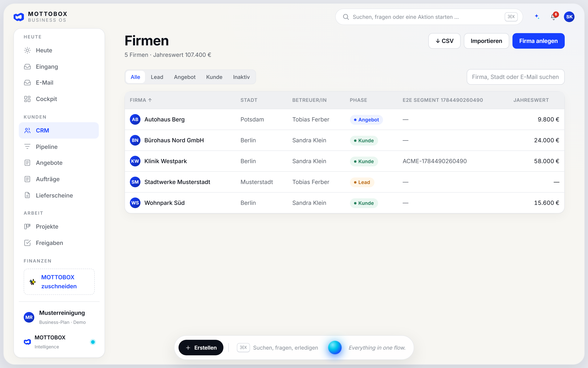588x368 pixels.
Task: Click Firma anlegen button
Action: pyautogui.click(x=538, y=41)
